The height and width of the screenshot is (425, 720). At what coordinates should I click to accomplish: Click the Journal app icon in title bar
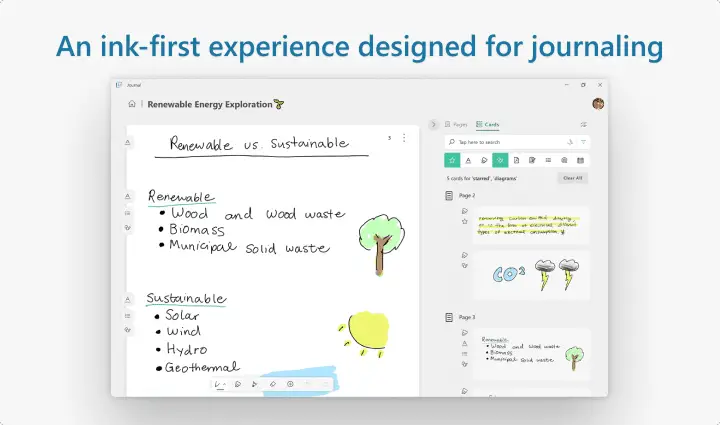tap(119, 85)
